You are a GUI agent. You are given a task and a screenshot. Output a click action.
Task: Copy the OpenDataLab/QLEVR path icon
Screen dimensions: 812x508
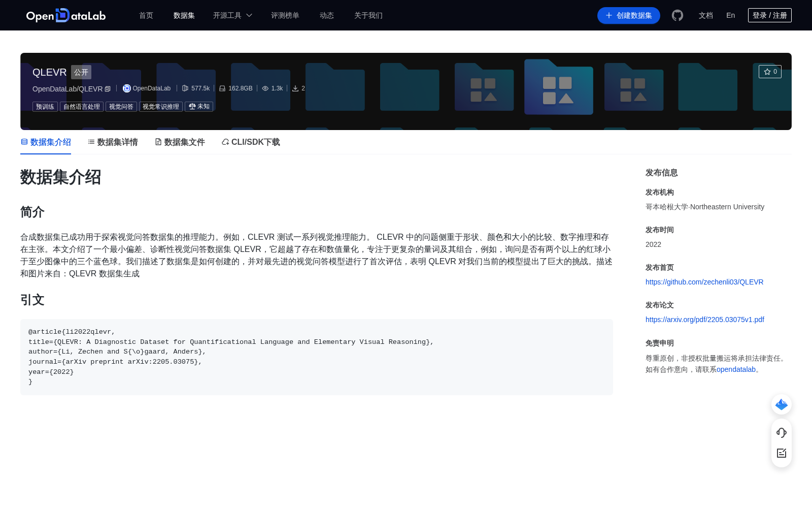(108, 89)
